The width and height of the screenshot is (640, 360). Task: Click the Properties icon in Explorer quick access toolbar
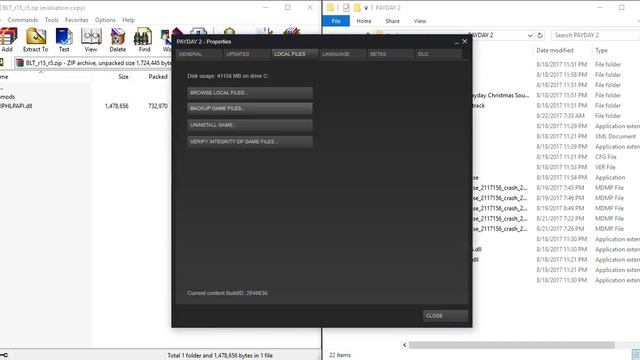click(346, 7)
